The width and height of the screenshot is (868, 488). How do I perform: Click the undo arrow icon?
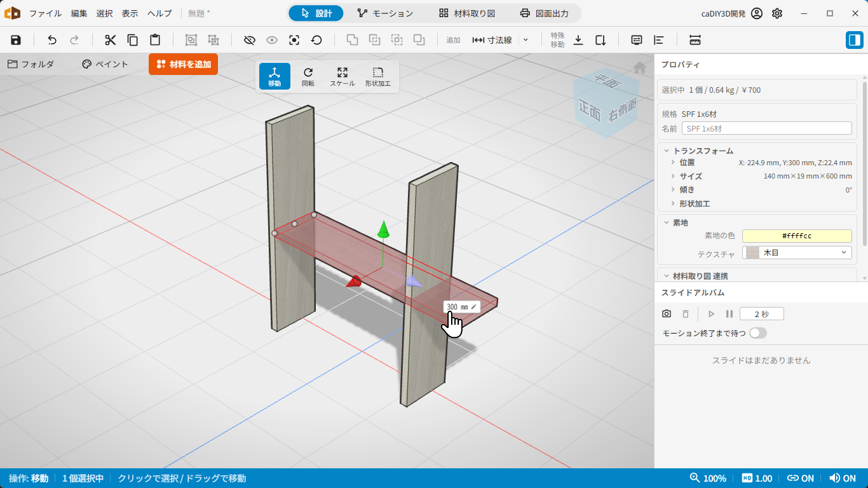point(52,40)
